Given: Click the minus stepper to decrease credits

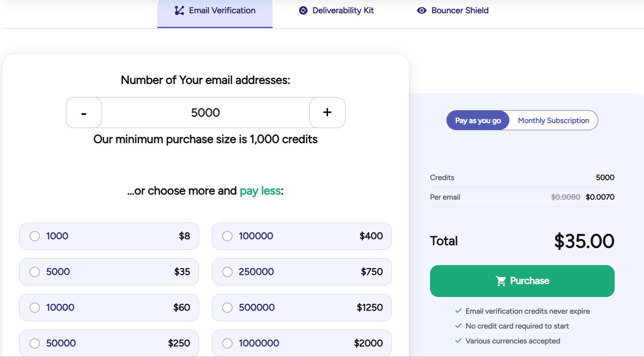Looking at the screenshot, I should [x=84, y=112].
